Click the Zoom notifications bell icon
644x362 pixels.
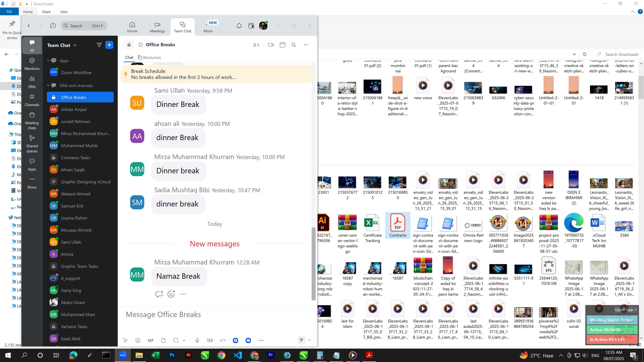tap(239, 26)
